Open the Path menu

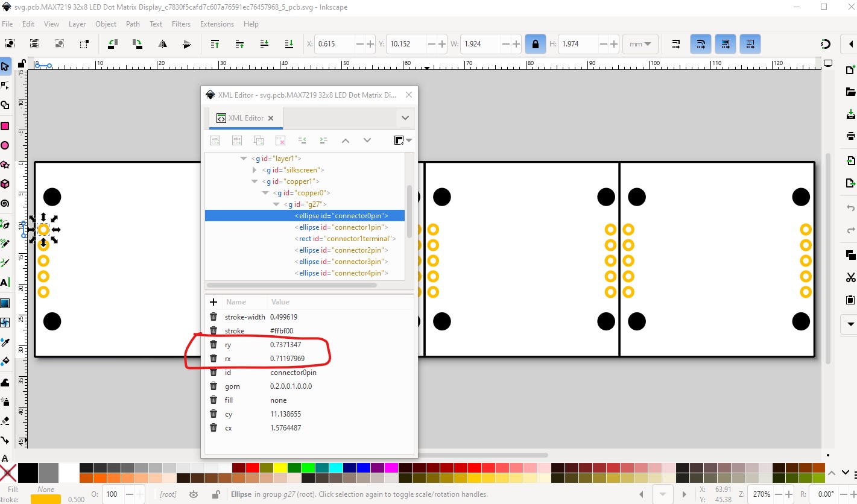tap(133, 24)
